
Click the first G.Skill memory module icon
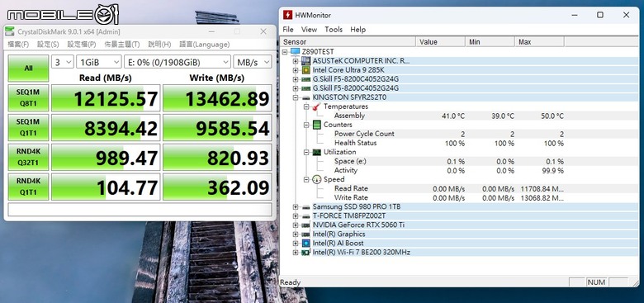(306, 79)
